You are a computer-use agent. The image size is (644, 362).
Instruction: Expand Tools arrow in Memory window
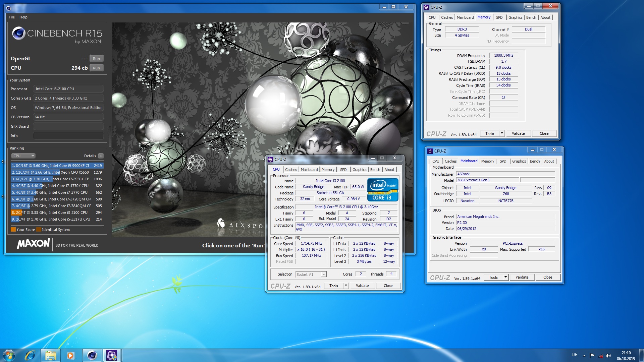[x=502, y=133]
